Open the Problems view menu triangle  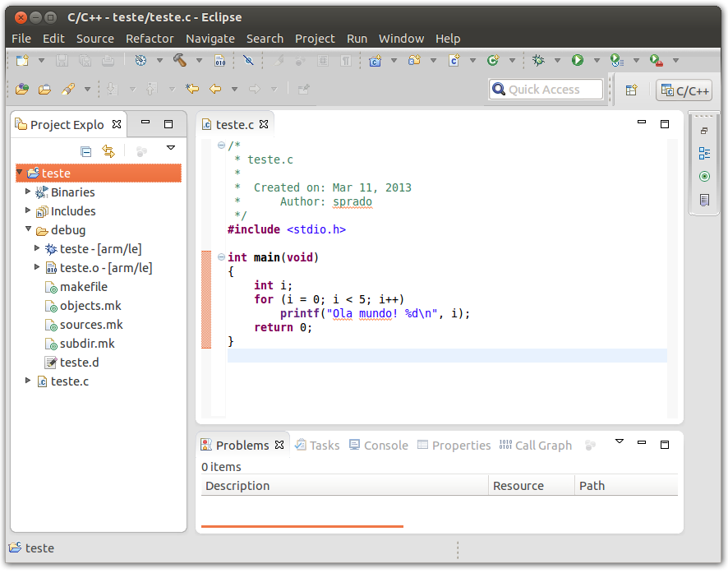coord(620,441)
